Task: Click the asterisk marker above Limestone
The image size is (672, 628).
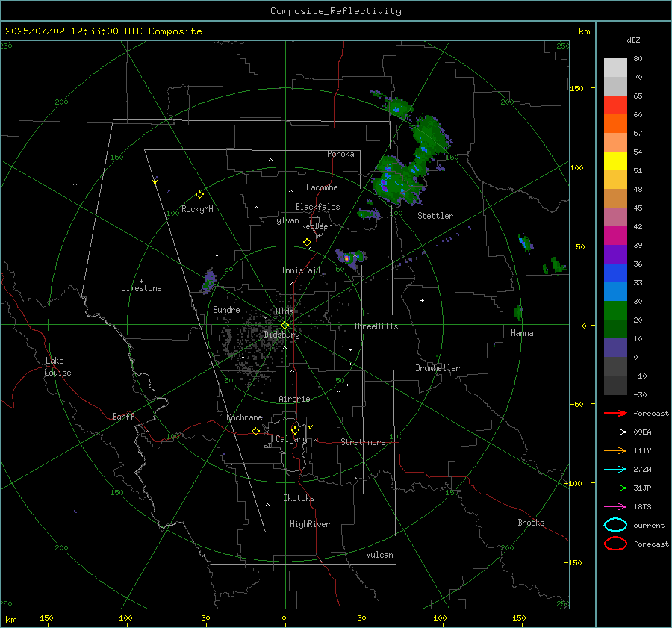Action: [x=141, y=282]
